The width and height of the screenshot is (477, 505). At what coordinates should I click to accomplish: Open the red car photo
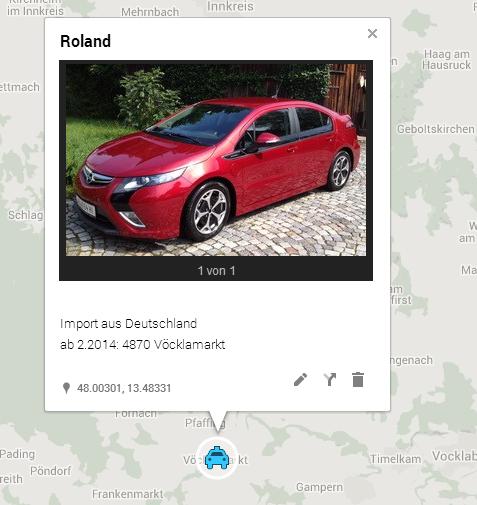point(216,160)
